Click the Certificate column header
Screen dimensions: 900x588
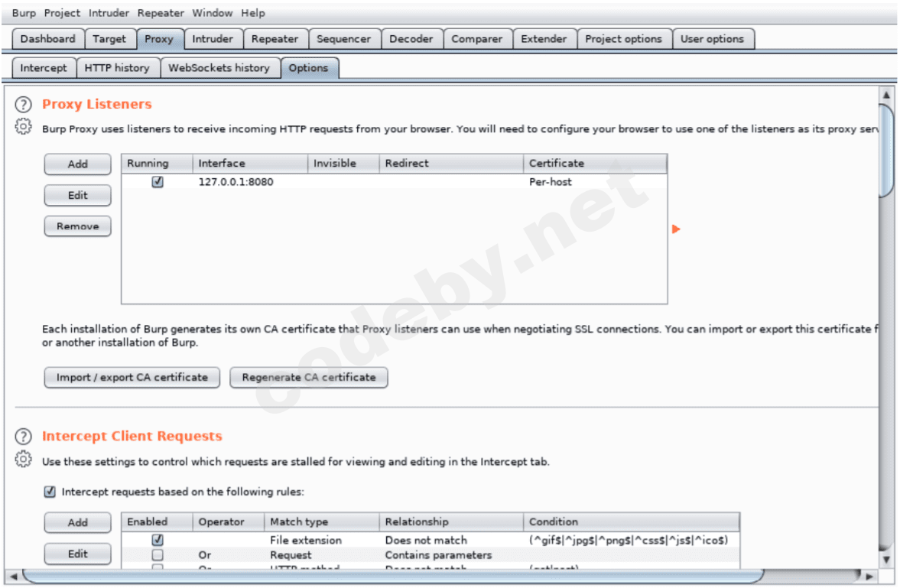(595, 163)
